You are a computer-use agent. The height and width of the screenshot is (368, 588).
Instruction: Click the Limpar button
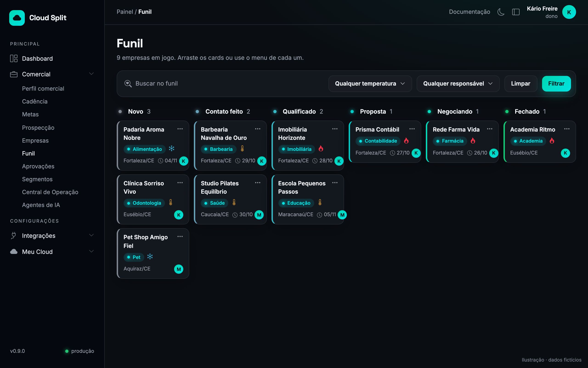[x=520, y=83]
